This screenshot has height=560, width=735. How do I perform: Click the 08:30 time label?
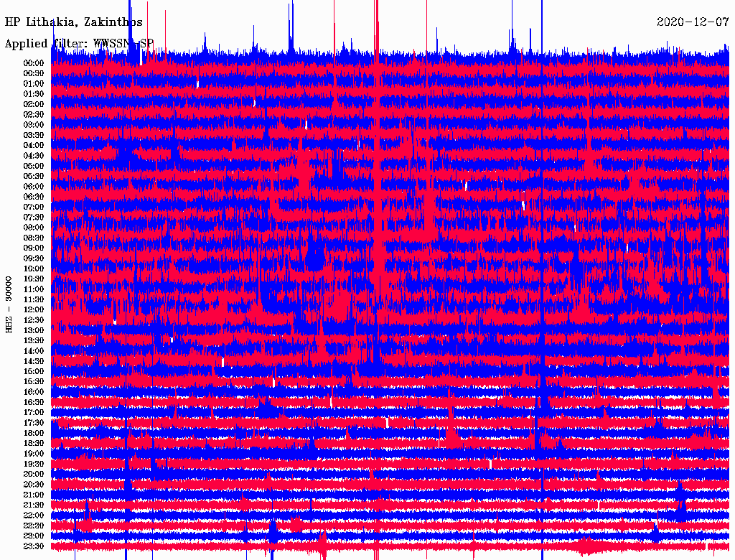34,238
